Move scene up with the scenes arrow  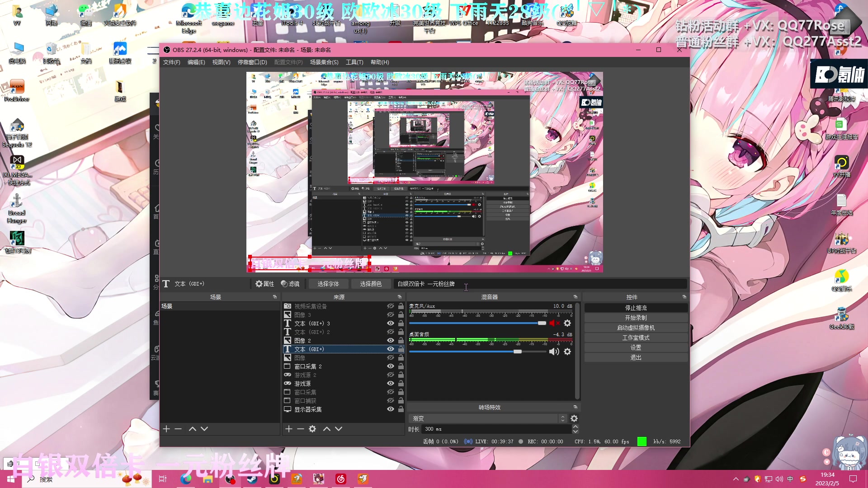tap(193, 429)
